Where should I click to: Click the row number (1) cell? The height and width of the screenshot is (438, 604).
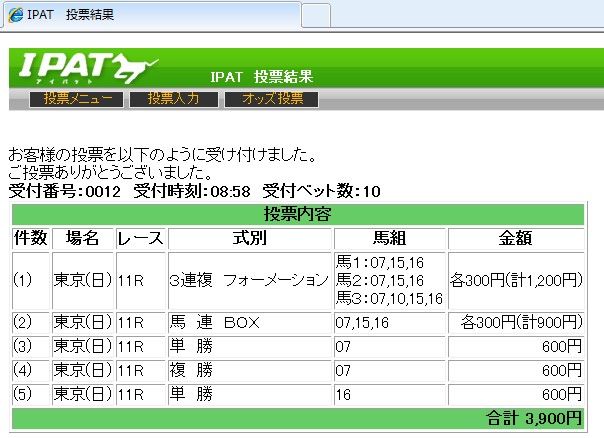tap(31, 280)
